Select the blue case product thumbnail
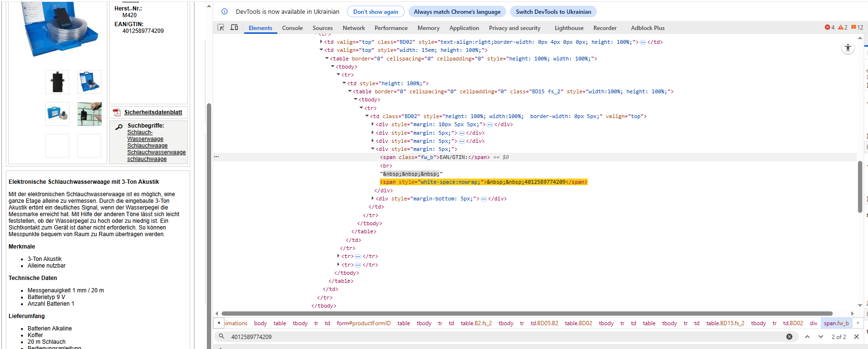 (x=89, y=82)
